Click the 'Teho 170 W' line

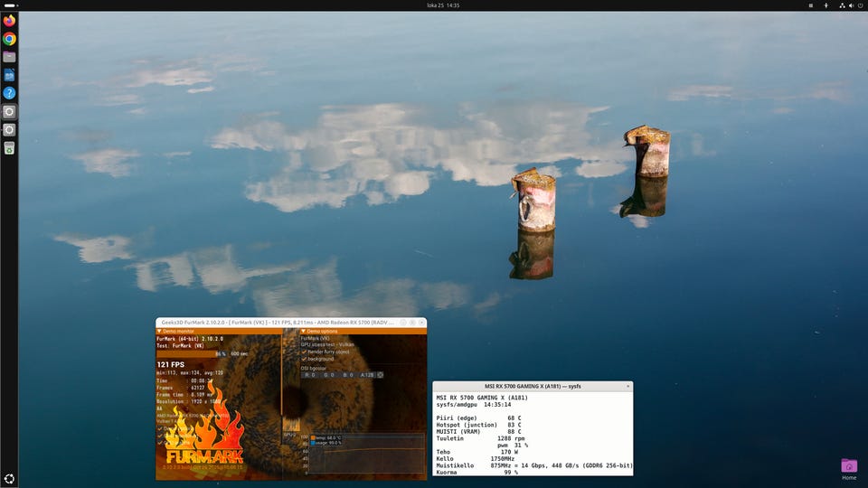[477, 452]
